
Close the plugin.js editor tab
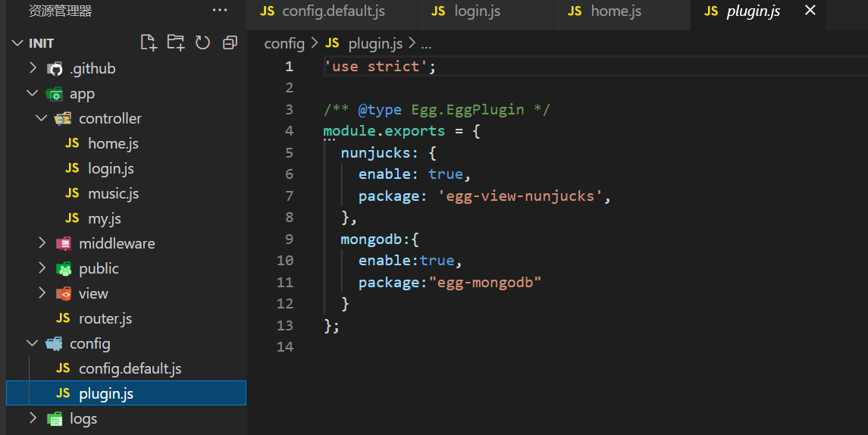[810, 11]
